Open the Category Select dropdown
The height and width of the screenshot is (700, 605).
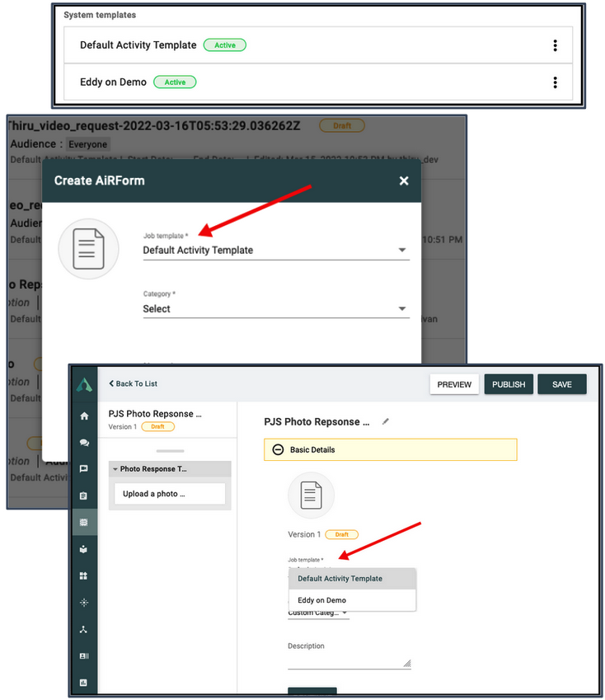coord(276,309)
